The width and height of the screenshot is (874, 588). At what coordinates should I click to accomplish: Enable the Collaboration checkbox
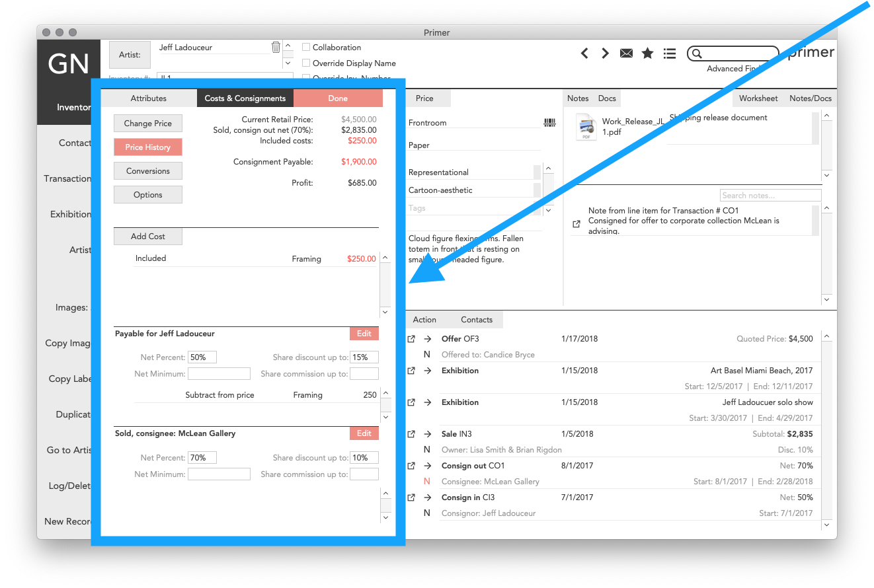pyautogui.click(x=306, y=48)
